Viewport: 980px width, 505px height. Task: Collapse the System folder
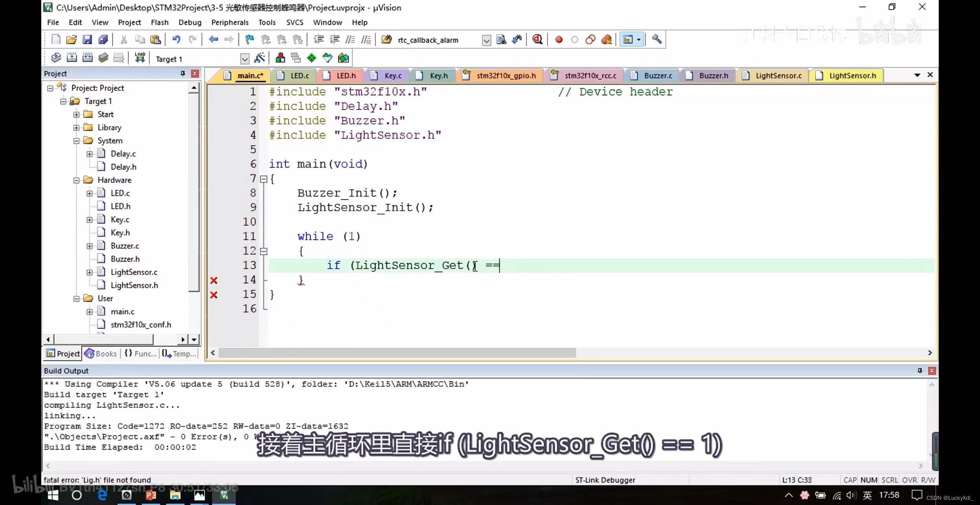tap(76, 141)
